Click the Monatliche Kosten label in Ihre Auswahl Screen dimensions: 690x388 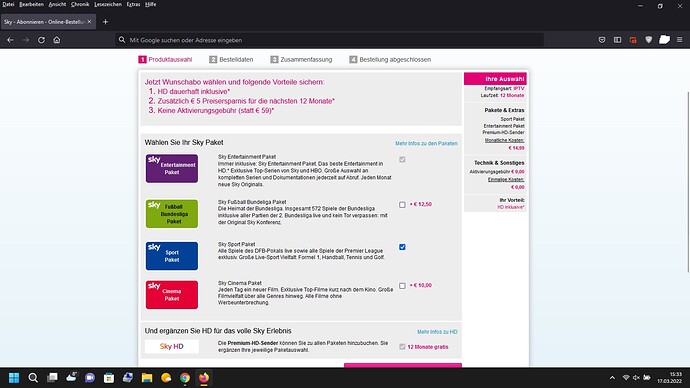click(x=504, y=140)
